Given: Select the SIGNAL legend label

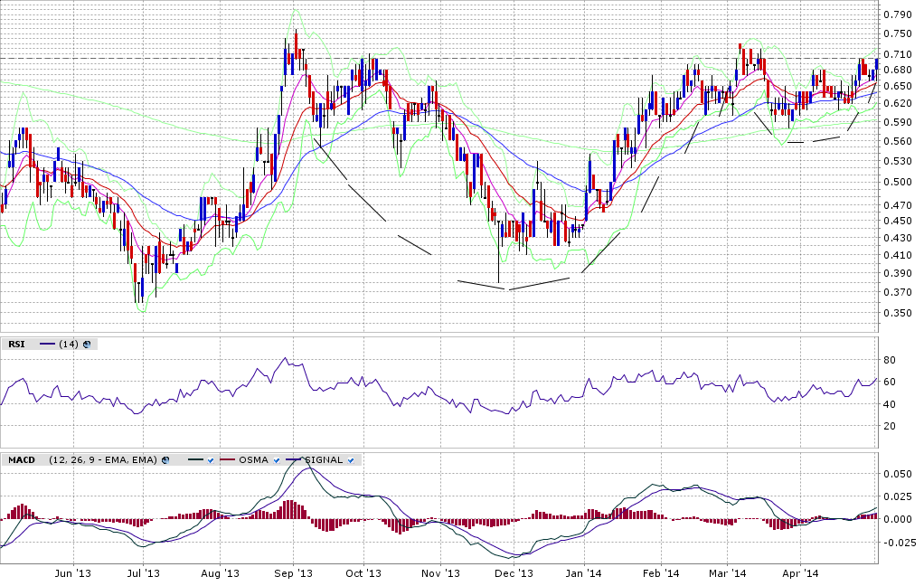Looking at the screenshot, I should (324, 460).
